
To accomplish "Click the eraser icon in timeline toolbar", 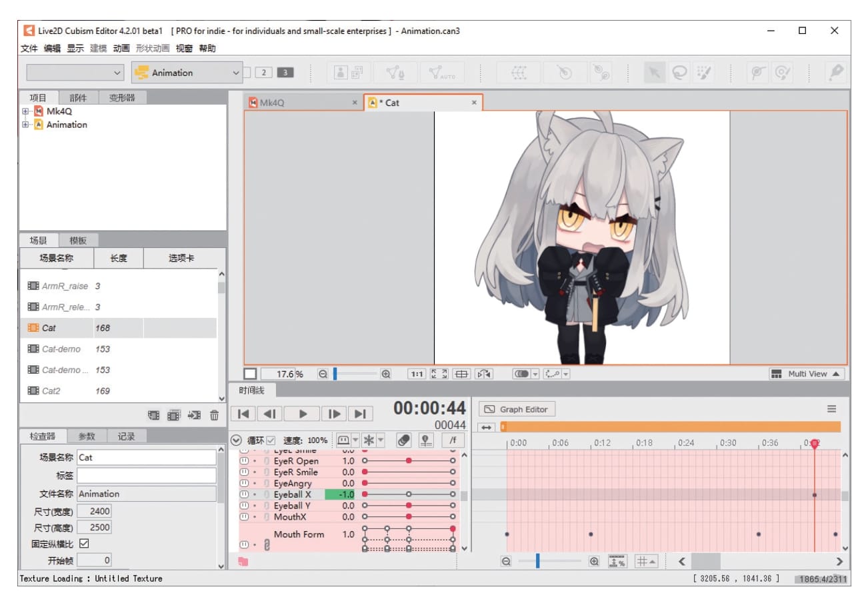I will pos(403,440).
